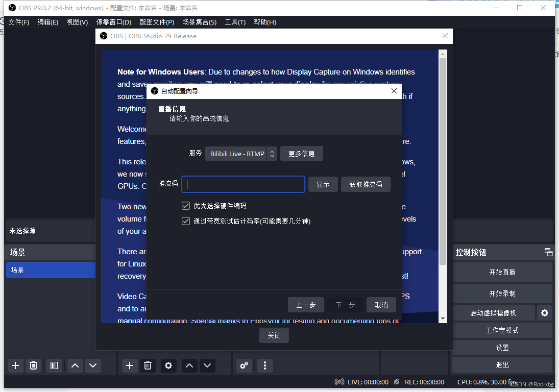
Task: Open the 编辑(E) menu
Action: [48, 22]
